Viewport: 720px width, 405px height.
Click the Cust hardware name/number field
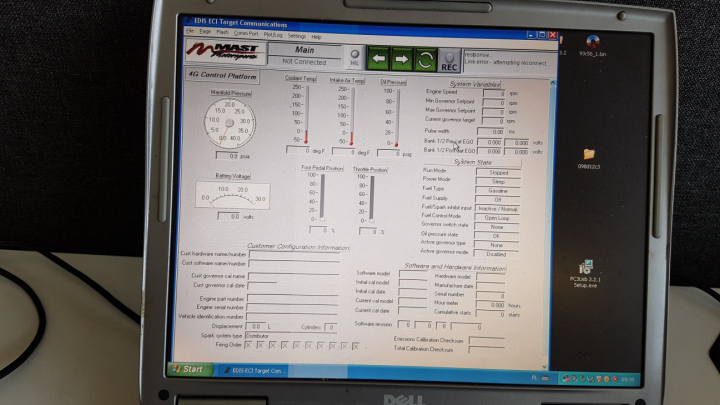pos(294,255)
